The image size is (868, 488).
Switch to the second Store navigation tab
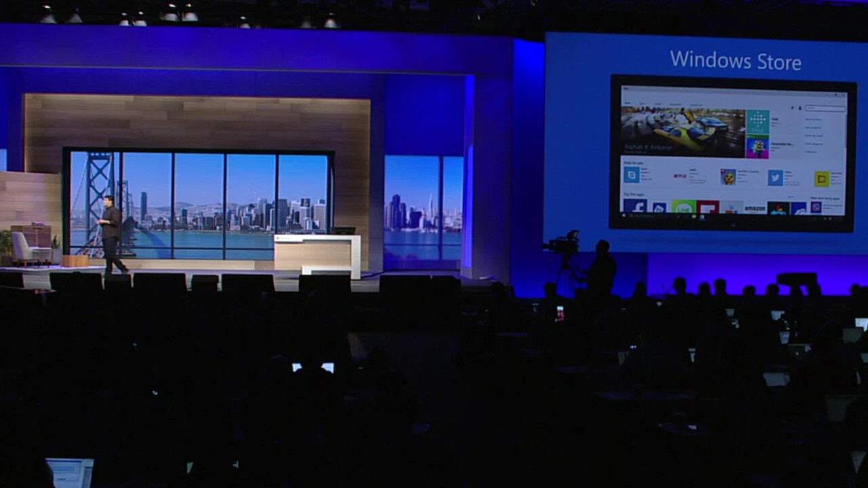pos(642,104)
